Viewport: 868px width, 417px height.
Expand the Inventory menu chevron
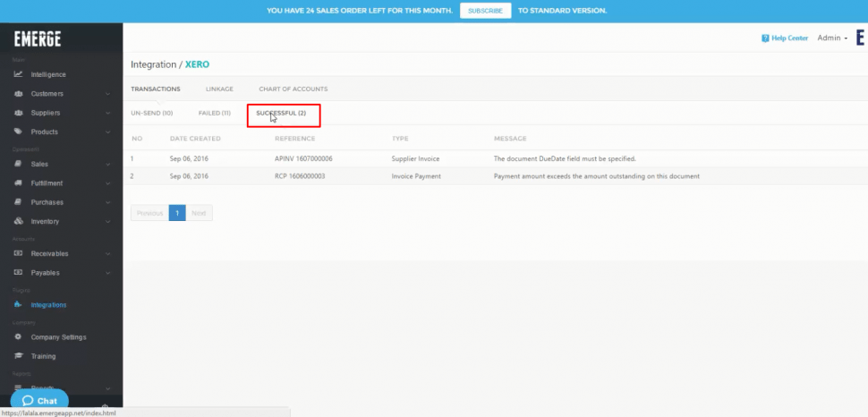click(107, 222)
